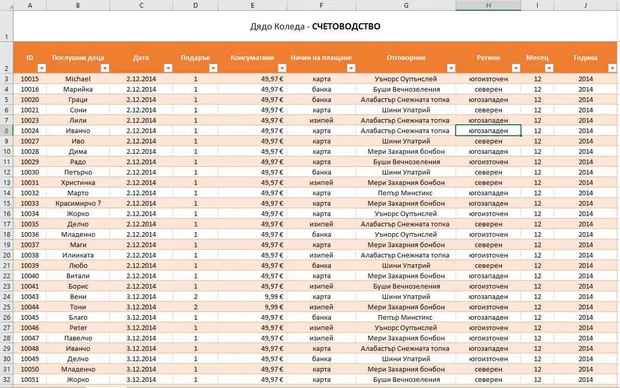Screen dimensions: 620x388
Task: Click the 'Радо' name cell
Action: [78, 162]
